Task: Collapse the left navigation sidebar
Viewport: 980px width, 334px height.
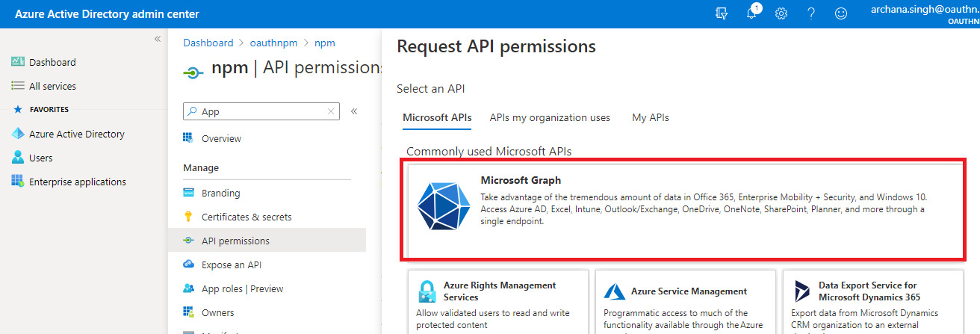Action: [158, 39]
